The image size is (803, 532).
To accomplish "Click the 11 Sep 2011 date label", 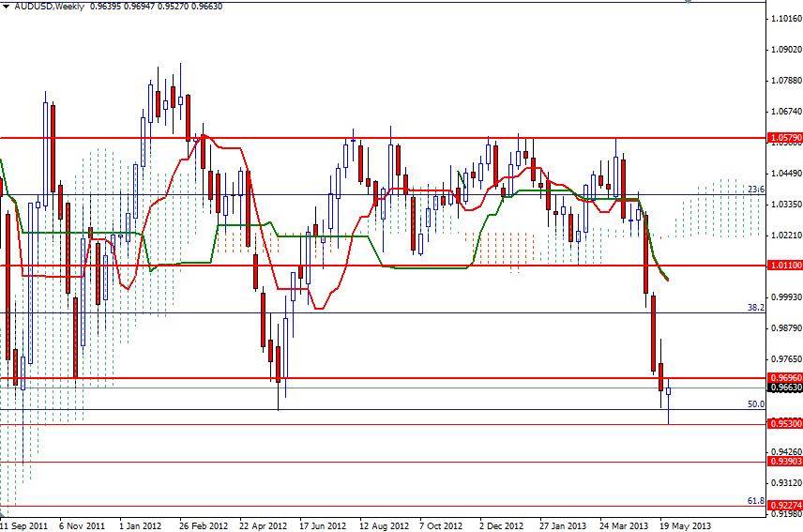I will [x=24, y=525].
